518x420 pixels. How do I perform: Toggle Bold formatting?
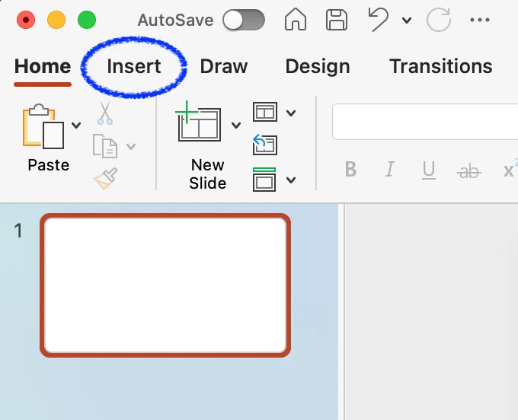click(x=350, y=169)
